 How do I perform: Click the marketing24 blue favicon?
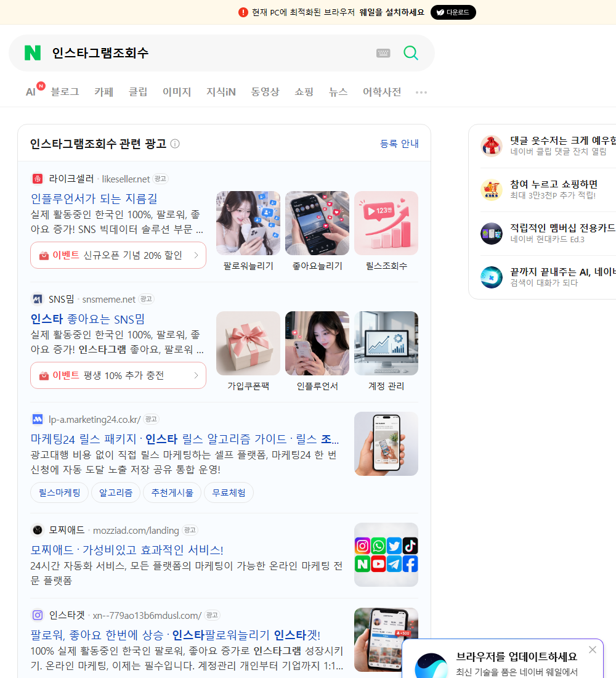pos(38,419)
